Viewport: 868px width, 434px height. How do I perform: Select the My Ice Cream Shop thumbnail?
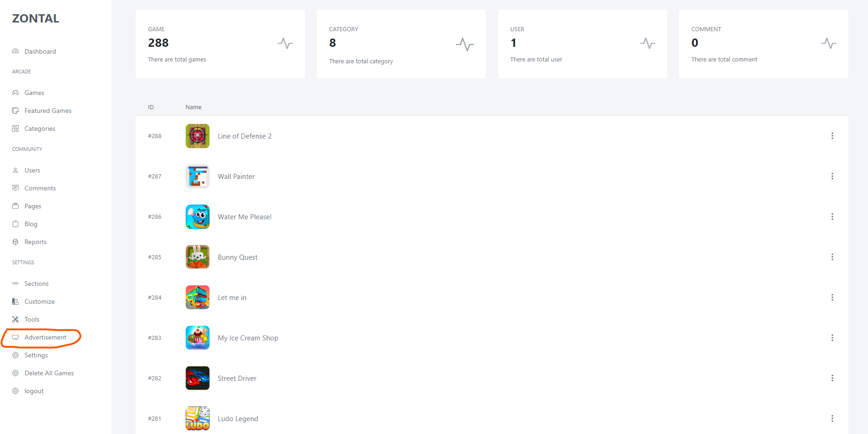click(x=198, y=338)
